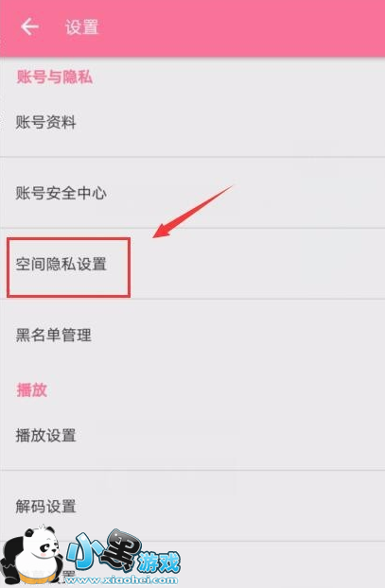Open the www.xiaohei.com link
Image resolution: width=385 pixels, height=588 pixels.
pos(121,579)
